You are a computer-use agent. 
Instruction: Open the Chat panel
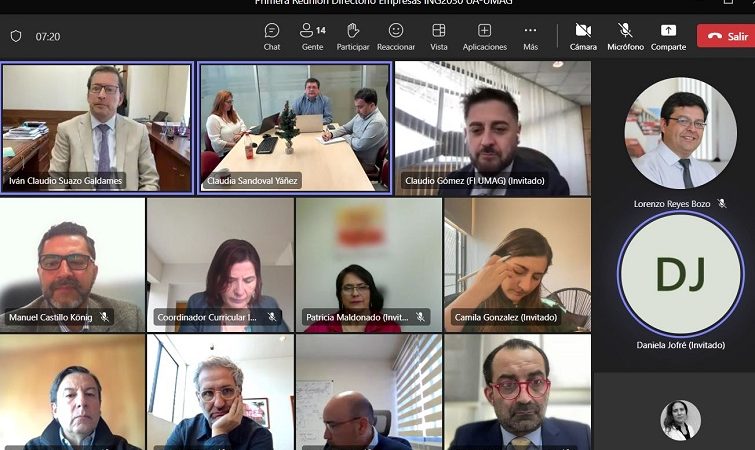coord(272,37)
